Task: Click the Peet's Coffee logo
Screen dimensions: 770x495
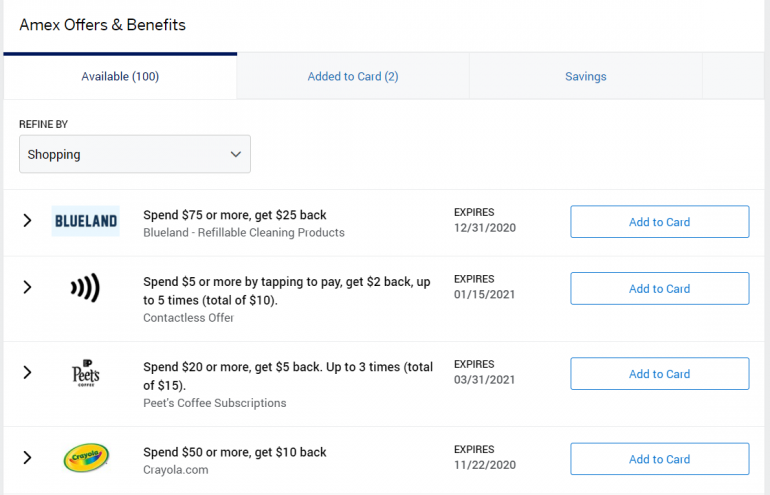Action: coord(85,372)
